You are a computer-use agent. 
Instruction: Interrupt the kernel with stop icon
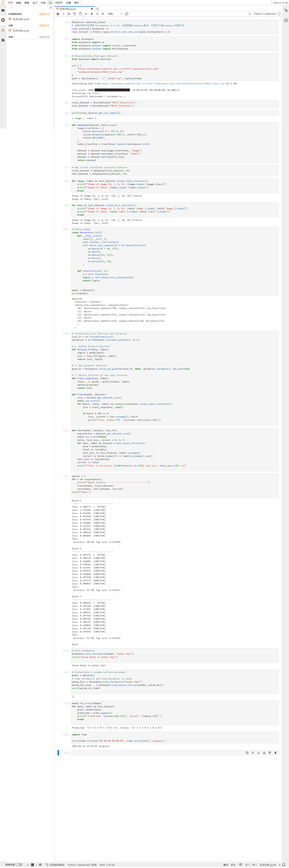point(92,14)
